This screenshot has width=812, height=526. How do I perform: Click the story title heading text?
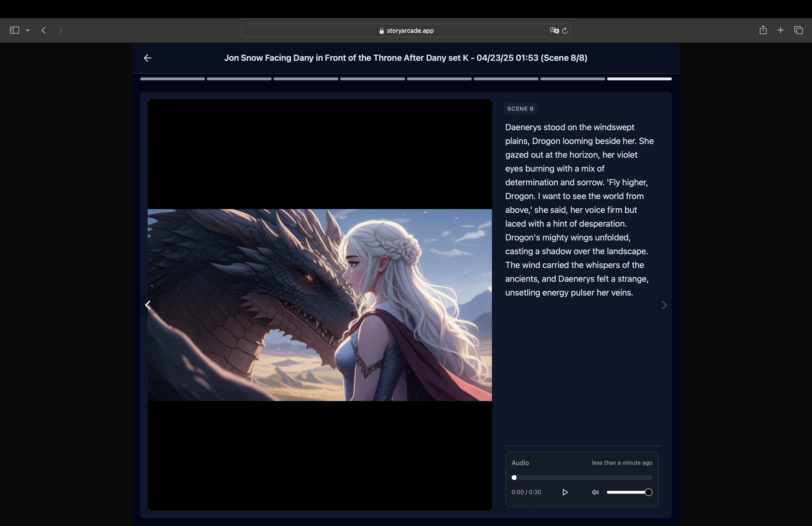[406, 58]
